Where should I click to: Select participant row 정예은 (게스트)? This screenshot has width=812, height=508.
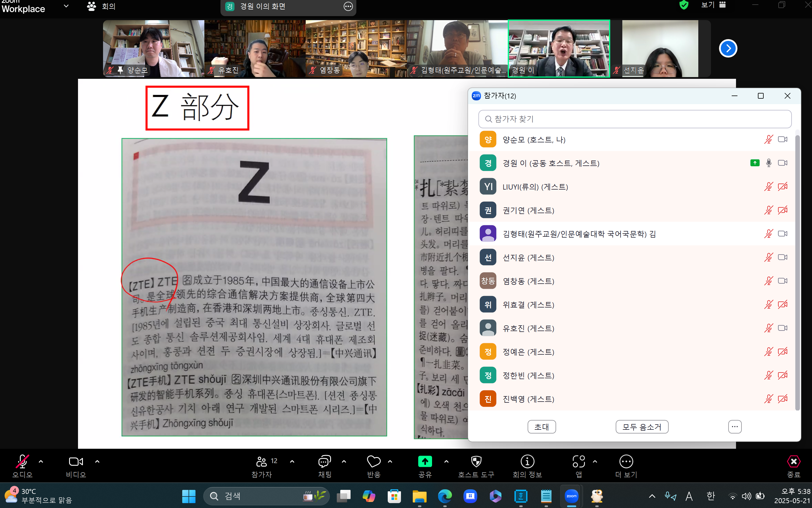(x=632, y=352)
